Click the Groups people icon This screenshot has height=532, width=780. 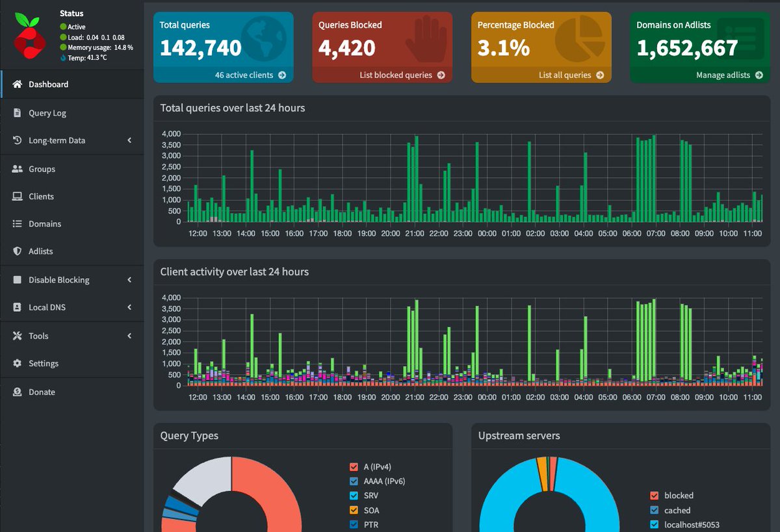[18, 169]
